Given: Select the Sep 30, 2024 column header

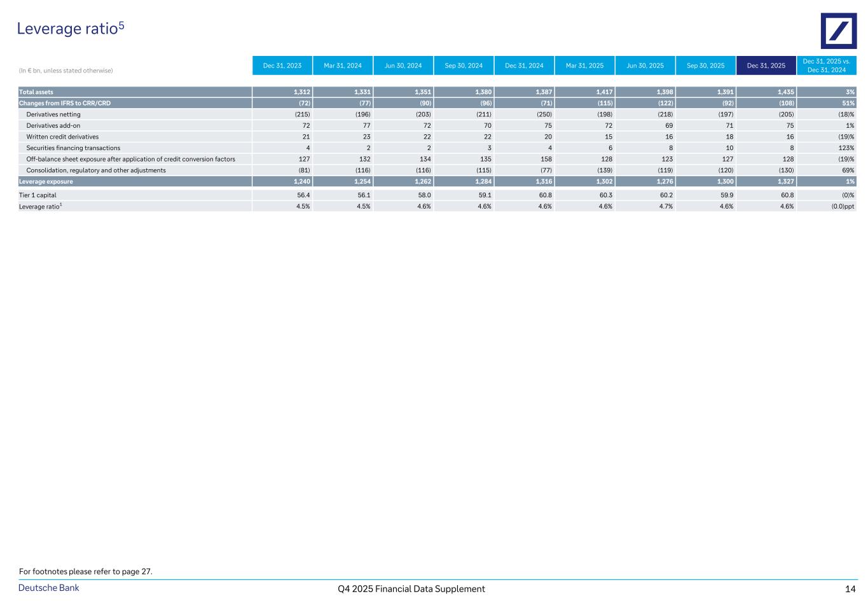Looking at the screenshot, I should [x=464, y=66].
